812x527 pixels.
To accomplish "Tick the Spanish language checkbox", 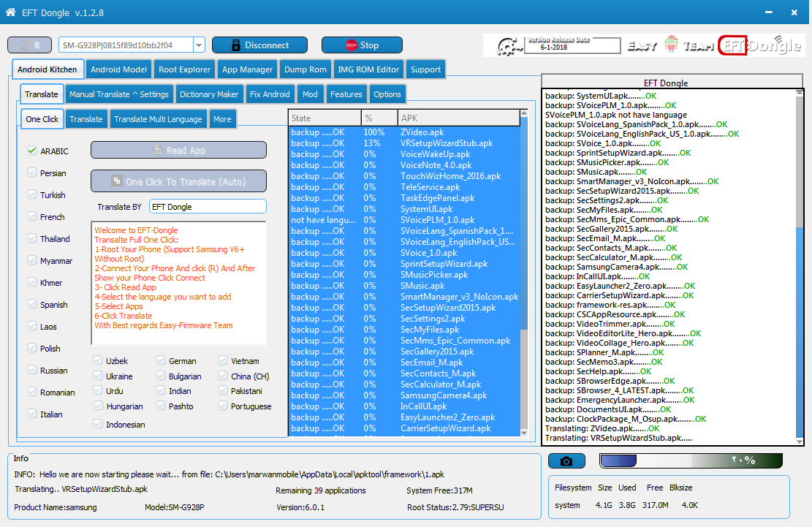I will 32,304.
